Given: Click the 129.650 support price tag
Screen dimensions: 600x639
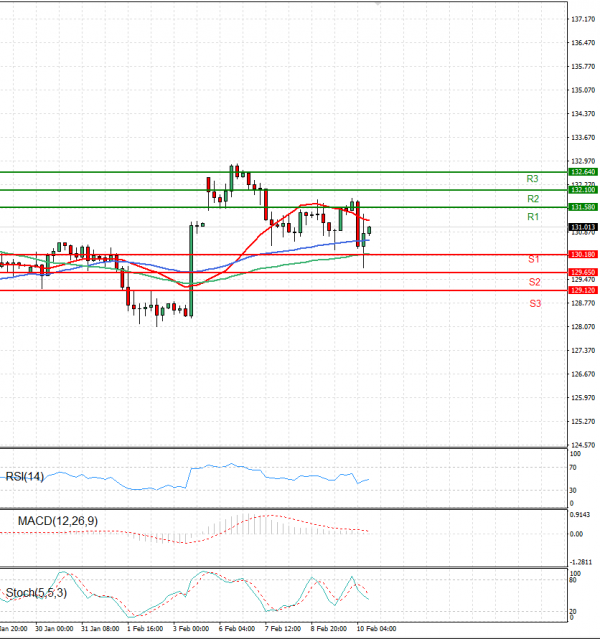Looking at the screenshot, I should pos(583,272).
